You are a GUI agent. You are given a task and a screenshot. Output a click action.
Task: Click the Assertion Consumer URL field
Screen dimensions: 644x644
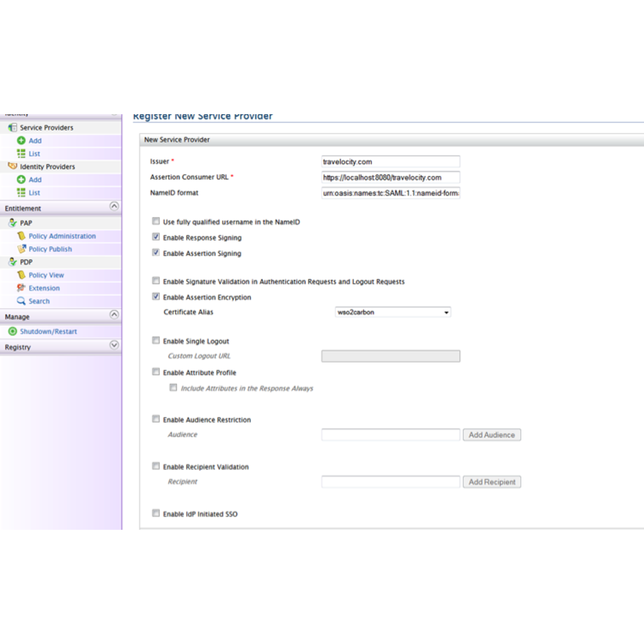390,178
